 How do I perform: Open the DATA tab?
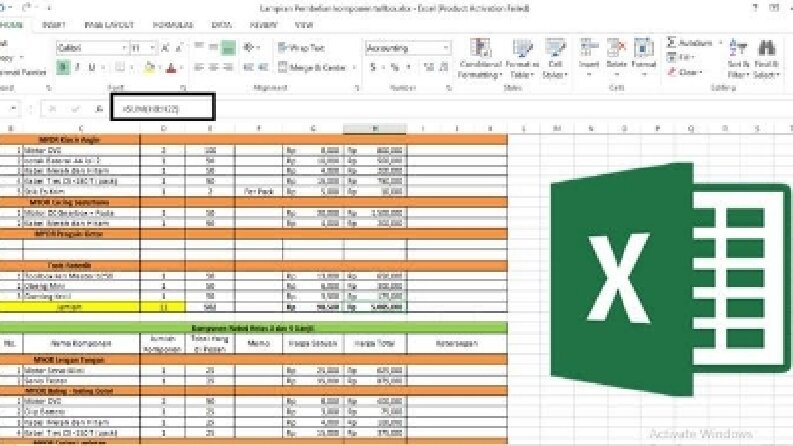222,25
